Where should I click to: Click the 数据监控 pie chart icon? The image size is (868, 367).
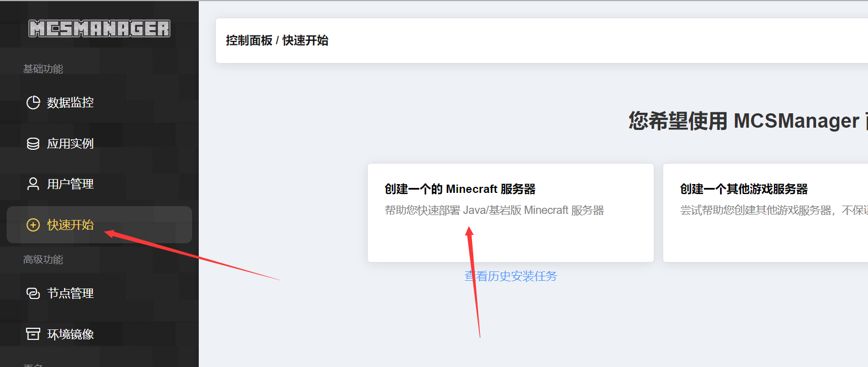(x=33, y=102)
